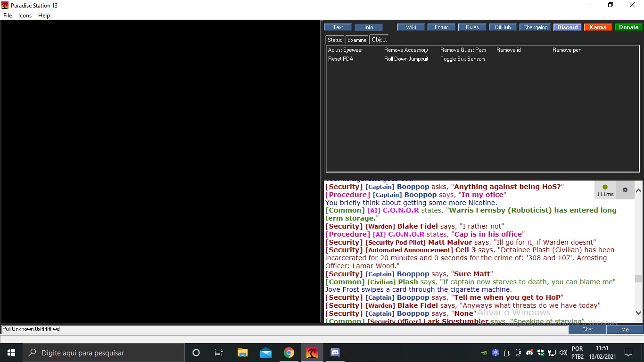Viewport: 644px width, 362px height.
Task: Switch to the Status tab
Action: [335, 40]
